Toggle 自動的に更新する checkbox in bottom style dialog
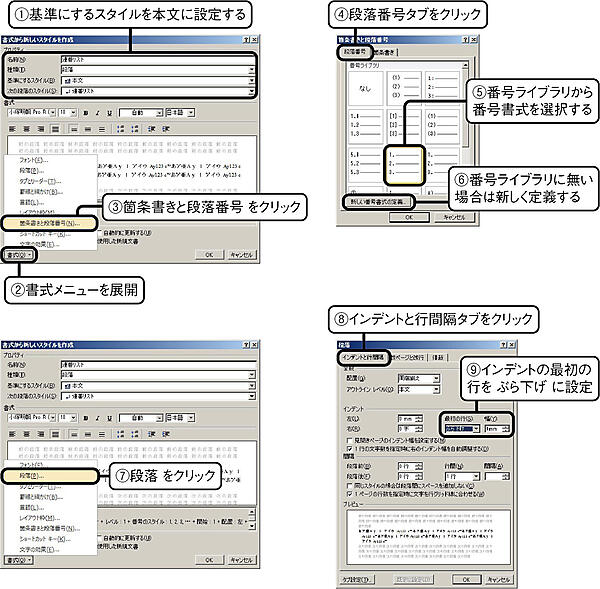Screen dimensions: 600x589 (x=100, y=538)
